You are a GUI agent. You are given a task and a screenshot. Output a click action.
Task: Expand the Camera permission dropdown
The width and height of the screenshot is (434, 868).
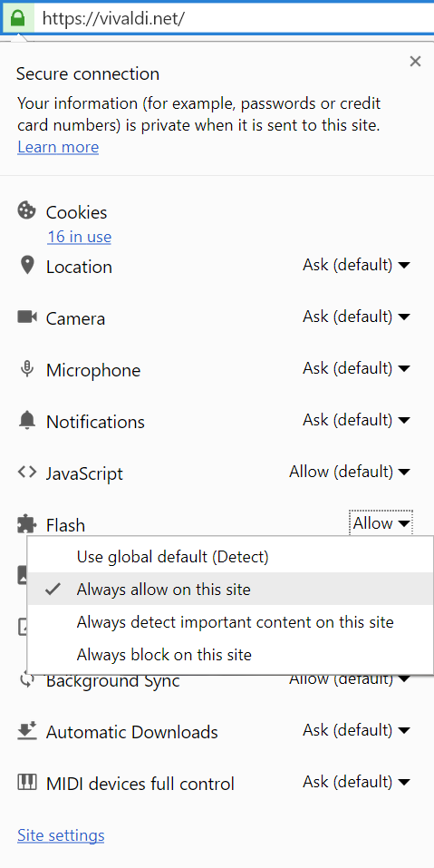[x=357, y=317]
